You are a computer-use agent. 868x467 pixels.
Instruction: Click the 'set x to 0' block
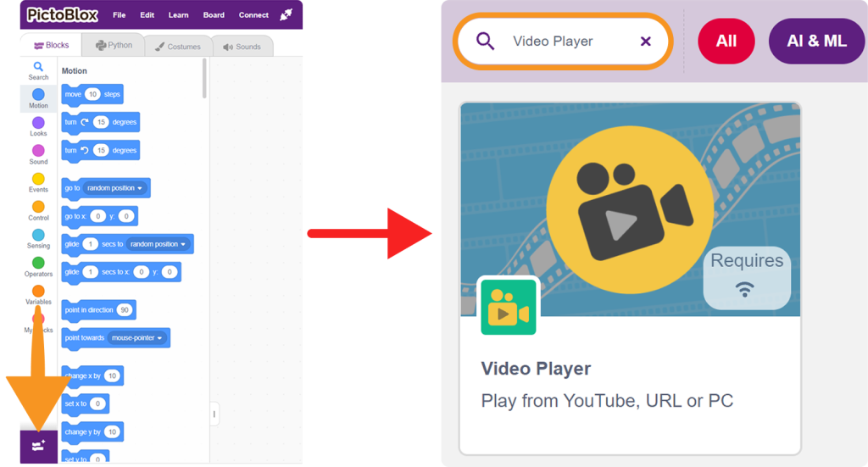86,404
